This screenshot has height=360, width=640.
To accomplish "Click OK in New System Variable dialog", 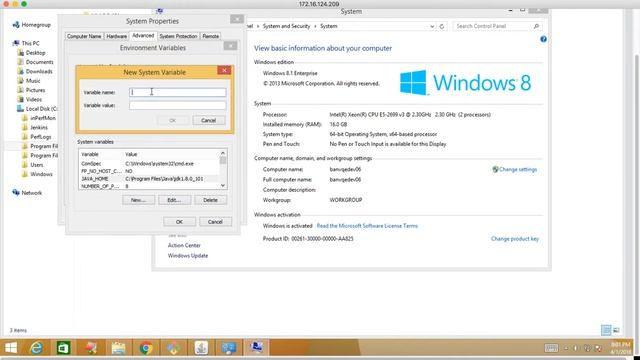I will [173, 120].
